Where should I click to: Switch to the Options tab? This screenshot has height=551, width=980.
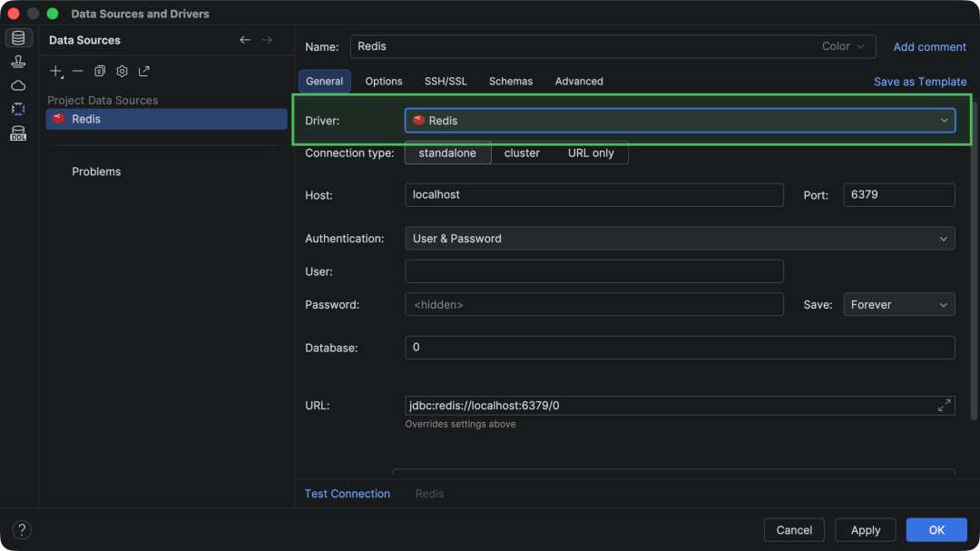point(384,82)
